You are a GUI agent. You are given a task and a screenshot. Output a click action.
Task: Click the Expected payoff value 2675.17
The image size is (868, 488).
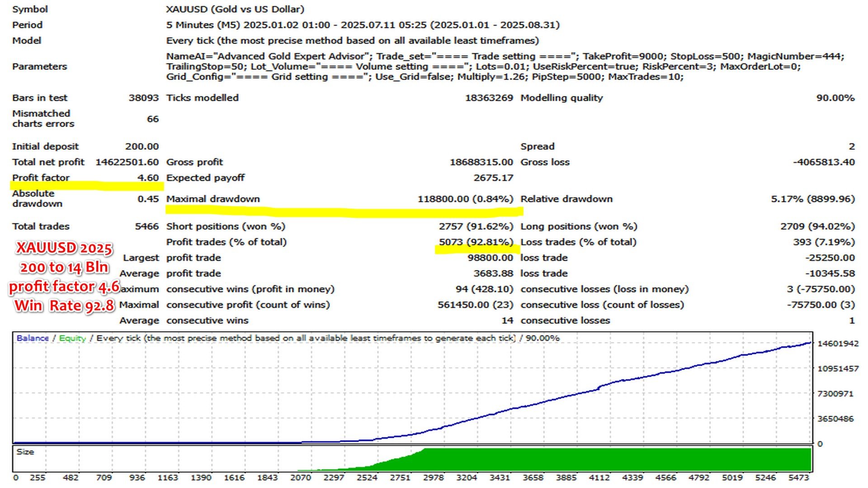coord(493,178)
